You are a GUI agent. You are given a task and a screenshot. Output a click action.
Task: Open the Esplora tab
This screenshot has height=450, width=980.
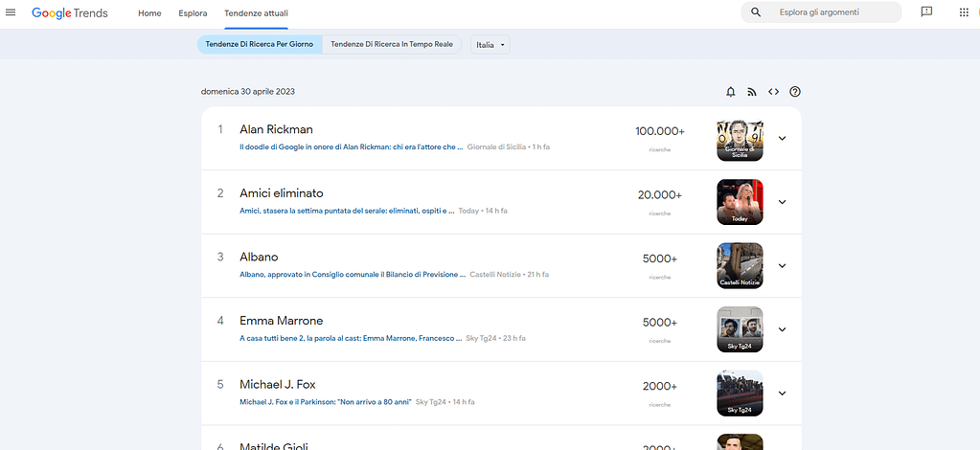[x=193, y=13]
